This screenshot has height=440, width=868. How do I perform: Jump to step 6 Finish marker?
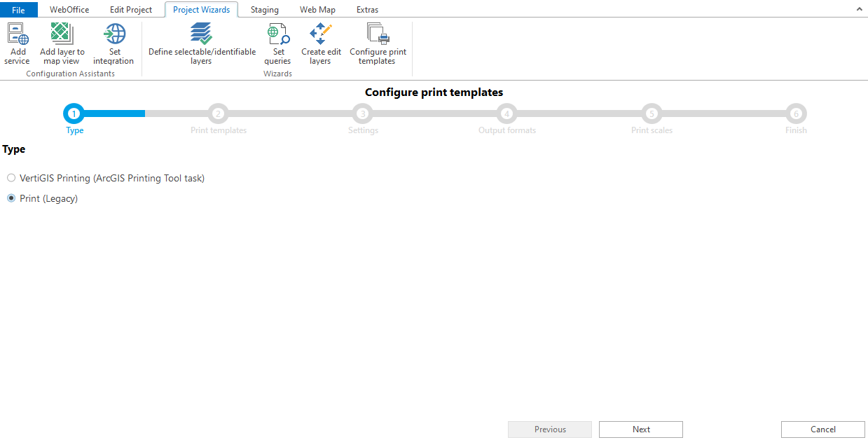point(796,114)
